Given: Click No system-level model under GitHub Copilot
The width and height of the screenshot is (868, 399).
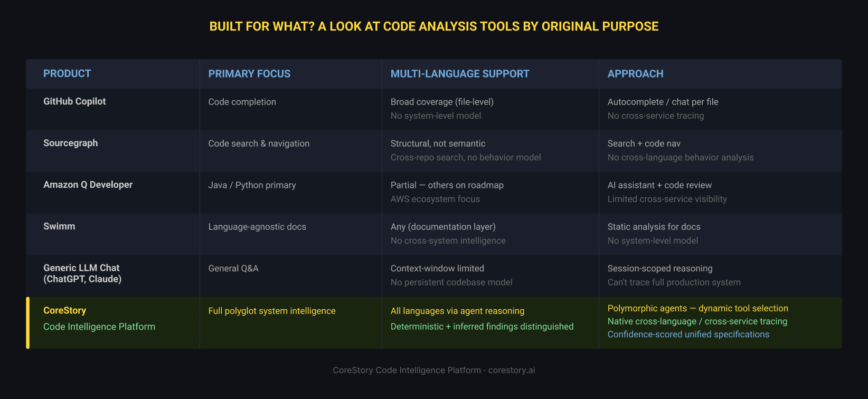Looking at the screenshot, I should click(x=436, y=116).
